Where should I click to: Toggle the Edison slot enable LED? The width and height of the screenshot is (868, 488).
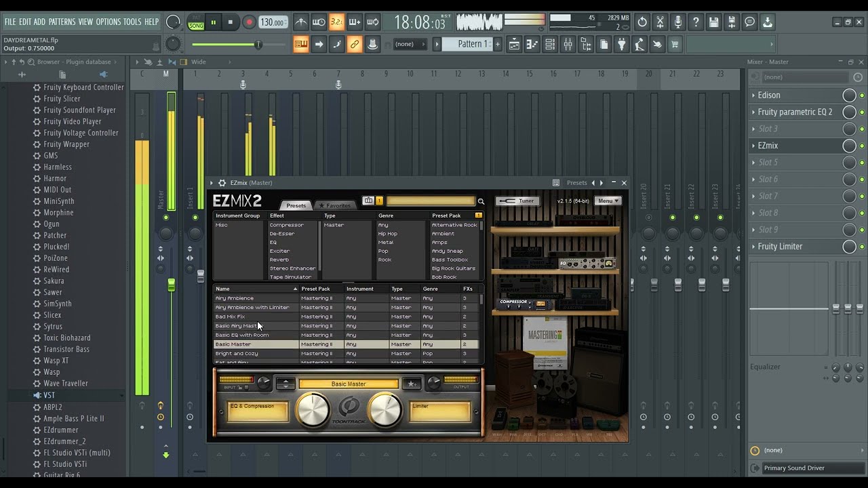(862, 96)
